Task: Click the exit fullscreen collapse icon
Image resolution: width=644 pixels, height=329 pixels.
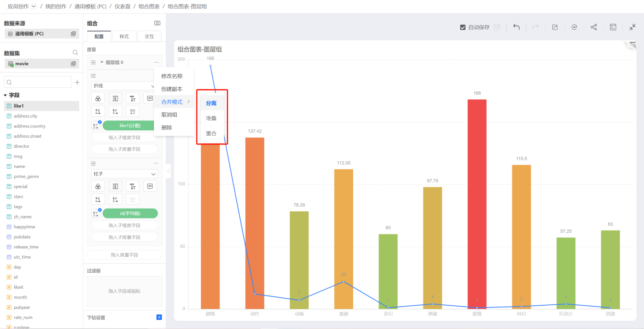Action: (x=632, y=27)
